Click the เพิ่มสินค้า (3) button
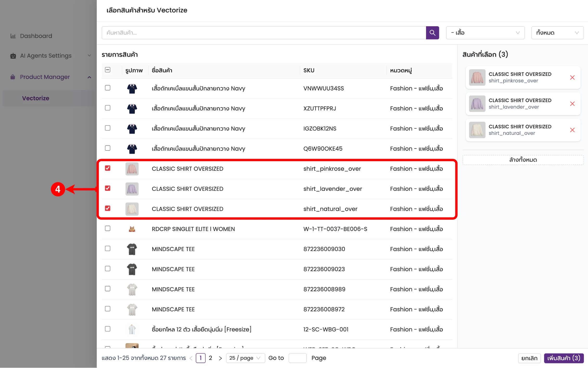Viewport: 588px width, 368px height. (x=564, y=358)
